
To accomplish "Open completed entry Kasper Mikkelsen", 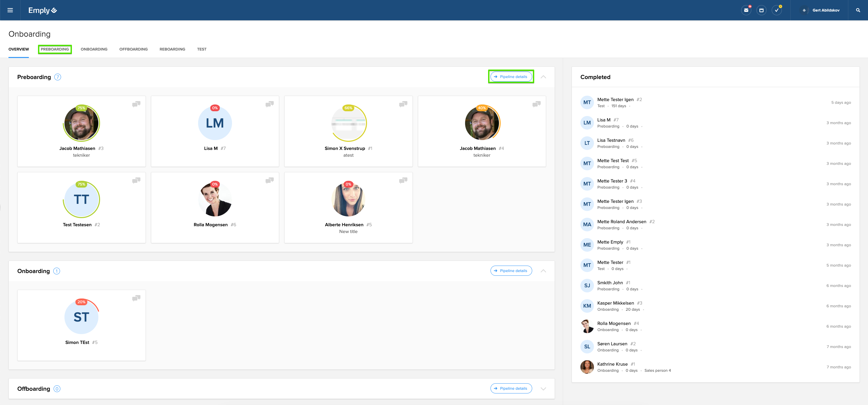I will tap(615, 303).
